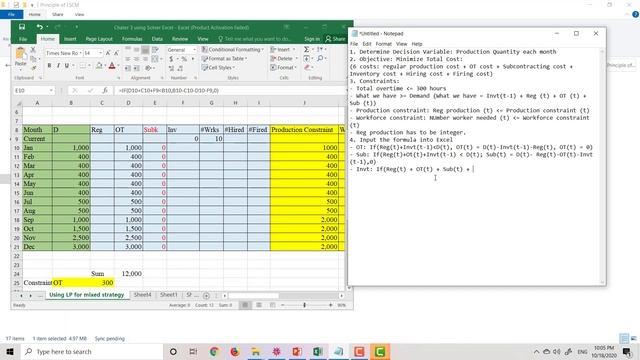Click the Task View taskbar icon
The width and height of the screenshot is (640, 360).
(x=193, y=351)
